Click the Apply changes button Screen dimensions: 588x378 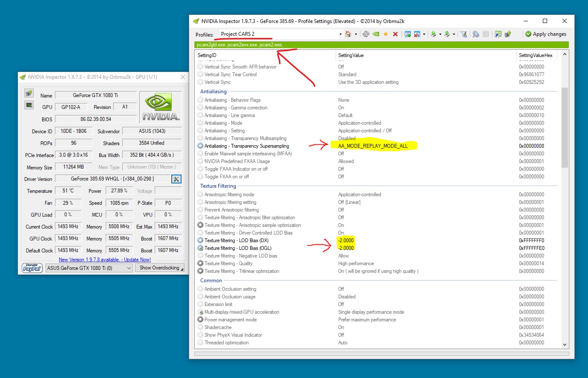[546, 34]
